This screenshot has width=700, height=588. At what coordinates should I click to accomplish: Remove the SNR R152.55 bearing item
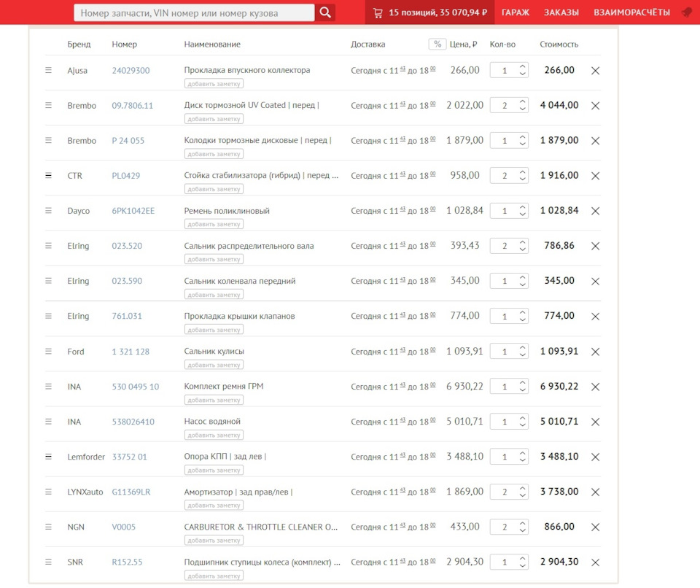click(x=595, y=562)
